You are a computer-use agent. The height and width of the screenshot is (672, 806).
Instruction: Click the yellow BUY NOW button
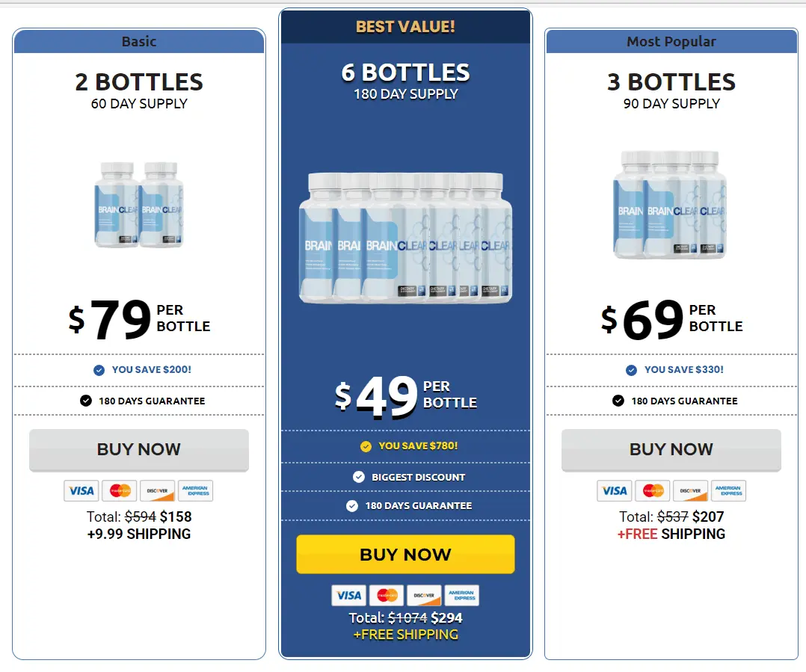[405, 555]
